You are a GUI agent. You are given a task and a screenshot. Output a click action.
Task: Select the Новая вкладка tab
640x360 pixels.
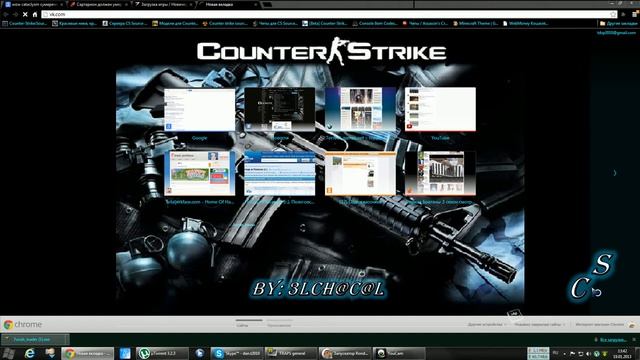228,4
